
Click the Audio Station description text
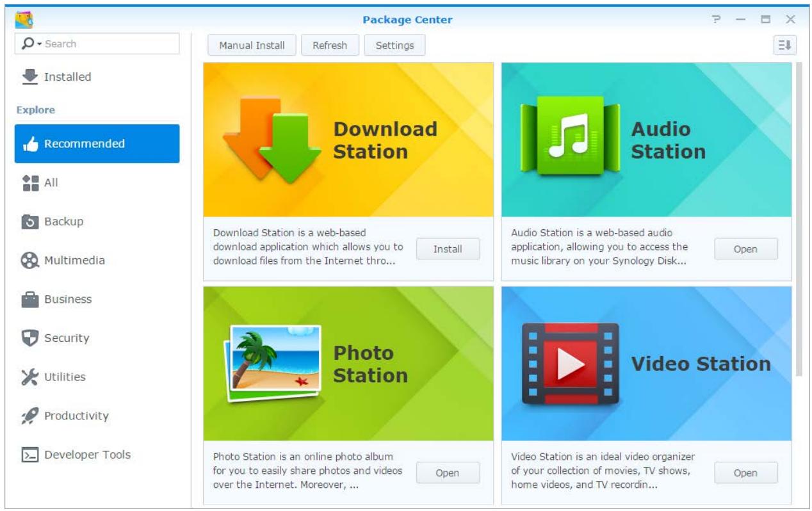pyautogui.click(x=599, y=247)
